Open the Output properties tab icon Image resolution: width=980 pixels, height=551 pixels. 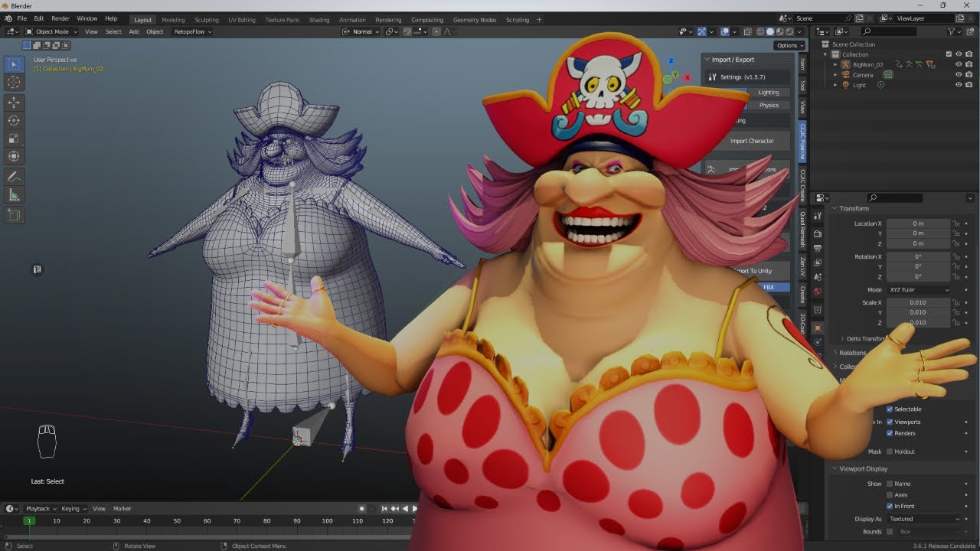818,248
